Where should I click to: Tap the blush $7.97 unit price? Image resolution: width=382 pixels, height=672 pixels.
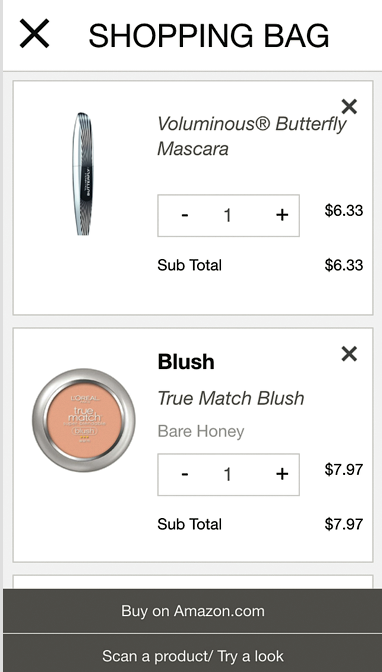(x=344, y=470)
